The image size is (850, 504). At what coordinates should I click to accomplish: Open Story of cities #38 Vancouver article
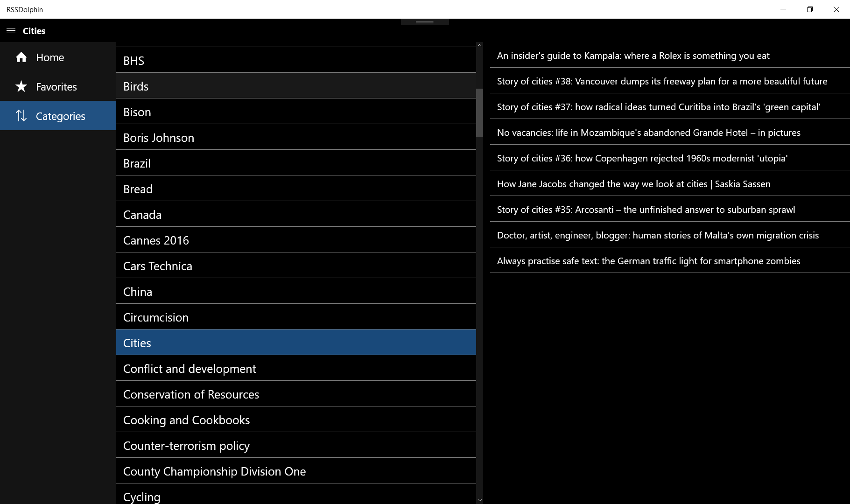click(670, 81)
